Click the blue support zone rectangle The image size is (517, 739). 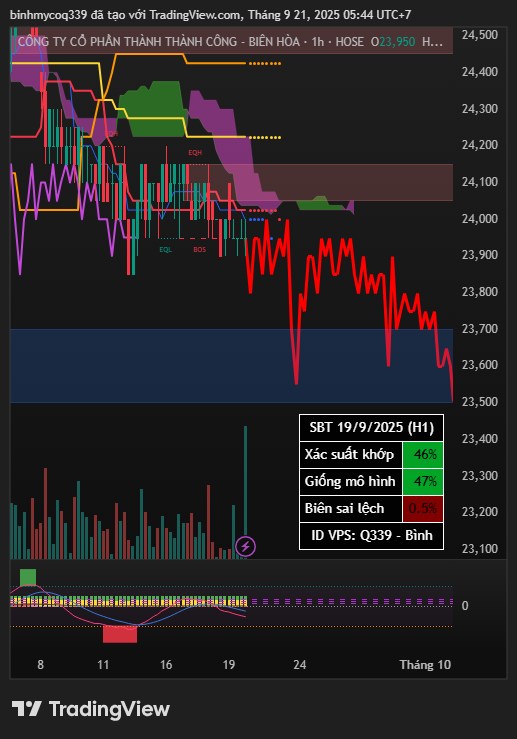[x=231, y=366]
